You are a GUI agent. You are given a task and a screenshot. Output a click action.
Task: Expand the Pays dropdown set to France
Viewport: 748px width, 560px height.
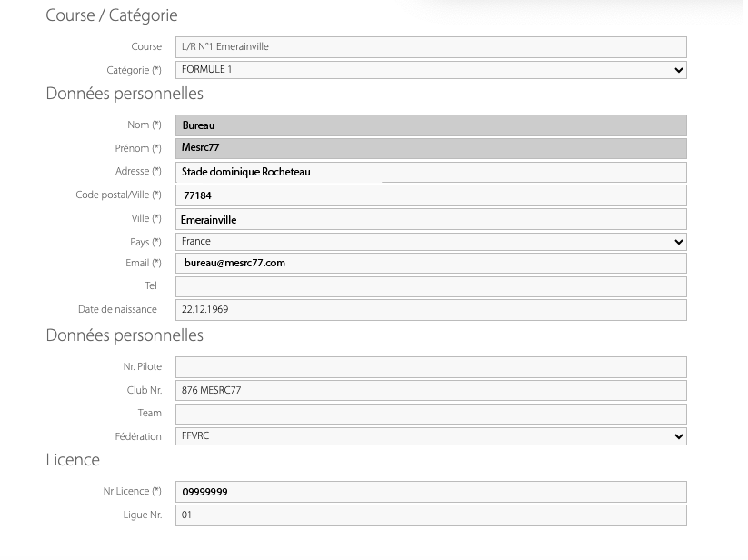(x=431, y=242)
